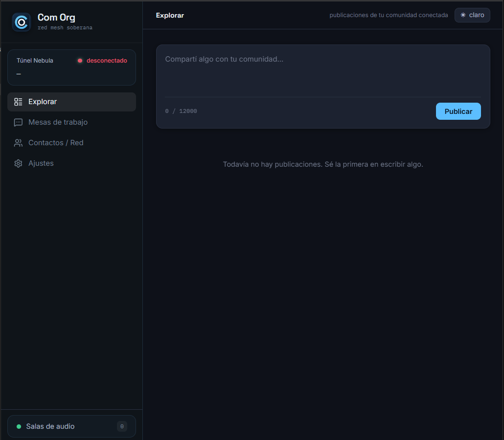Image resolution: width=504 pixels, height=440 pixels.
Task: Click the Com Org app title
Action: click(x=56, y=17)
